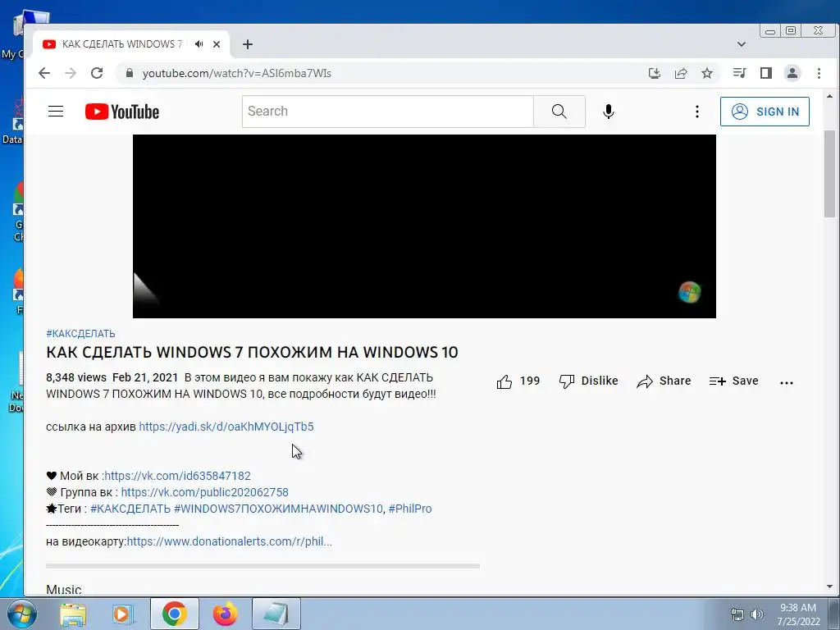The image size is (840, 630).
Task: Open the media controls icon
Action: pos(740,73)
